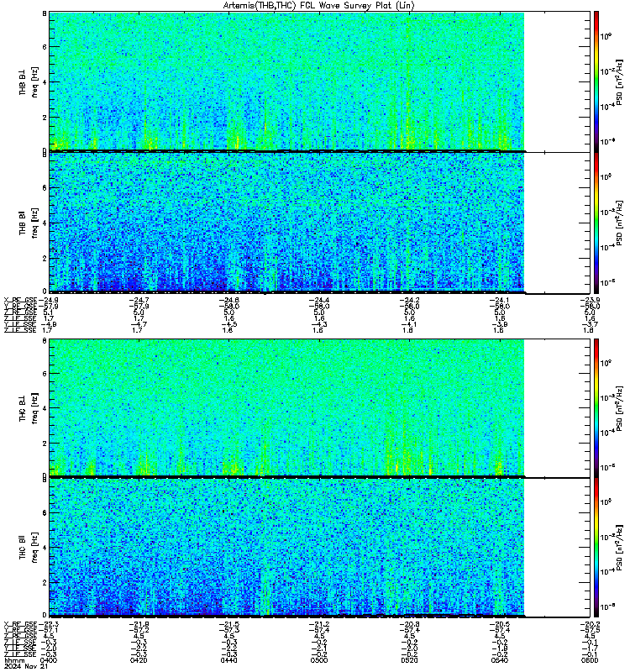Click the PSD color bar beside THC B⊥ panel
The height and width of the screenshot is (672, 630).
[596, 407]
